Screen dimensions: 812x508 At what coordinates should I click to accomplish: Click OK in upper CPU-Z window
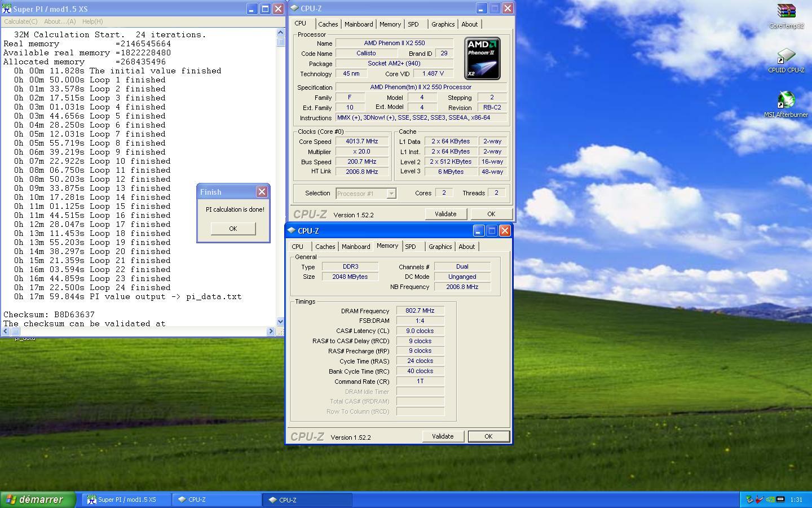(491, 214)
